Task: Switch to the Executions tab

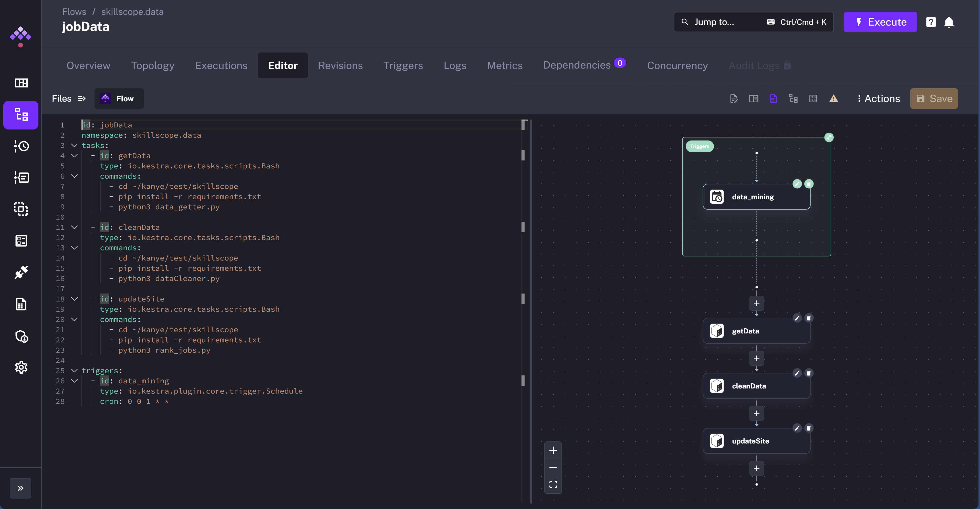Action: [221, 65]
